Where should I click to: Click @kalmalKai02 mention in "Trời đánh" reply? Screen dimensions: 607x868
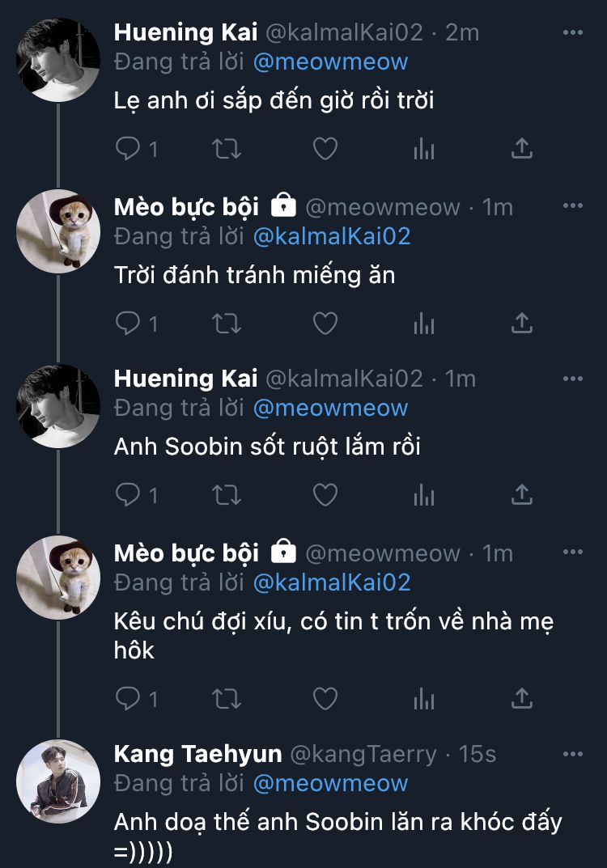coord(332,236)
